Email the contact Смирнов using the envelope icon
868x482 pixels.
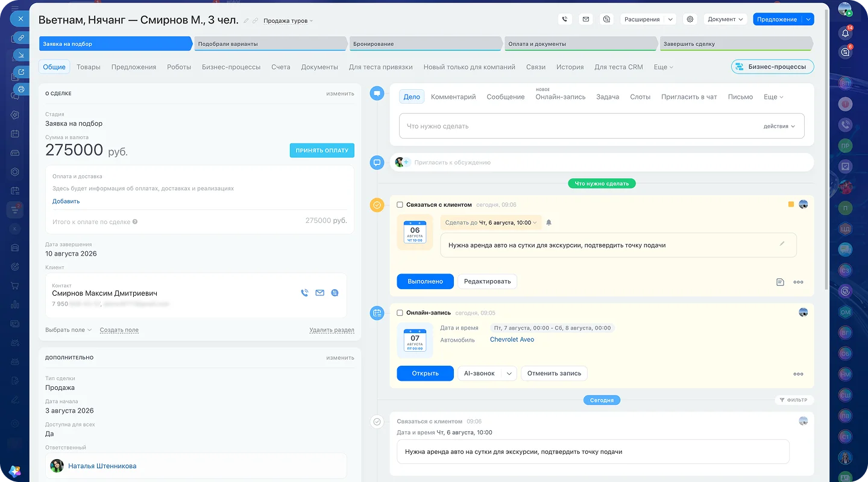click(319, 293)
